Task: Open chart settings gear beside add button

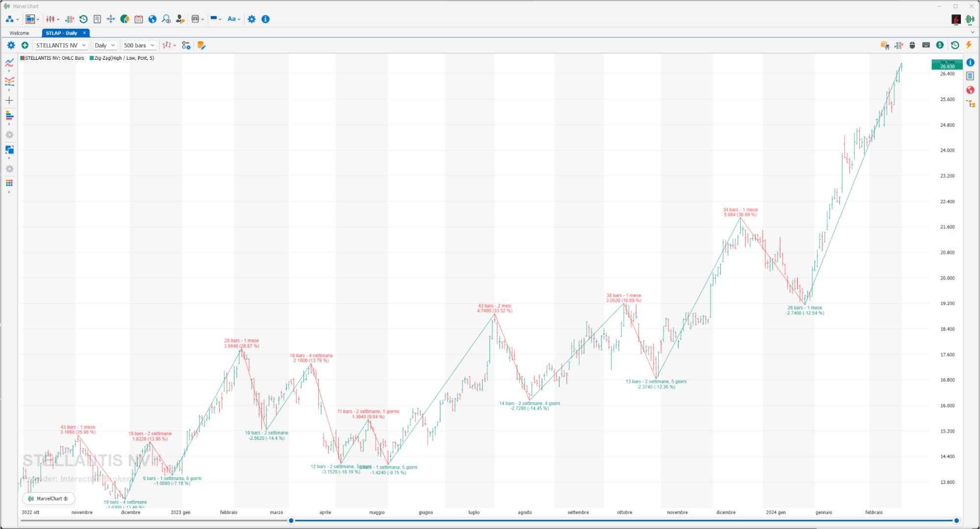Action: click(x=11, y=45)
